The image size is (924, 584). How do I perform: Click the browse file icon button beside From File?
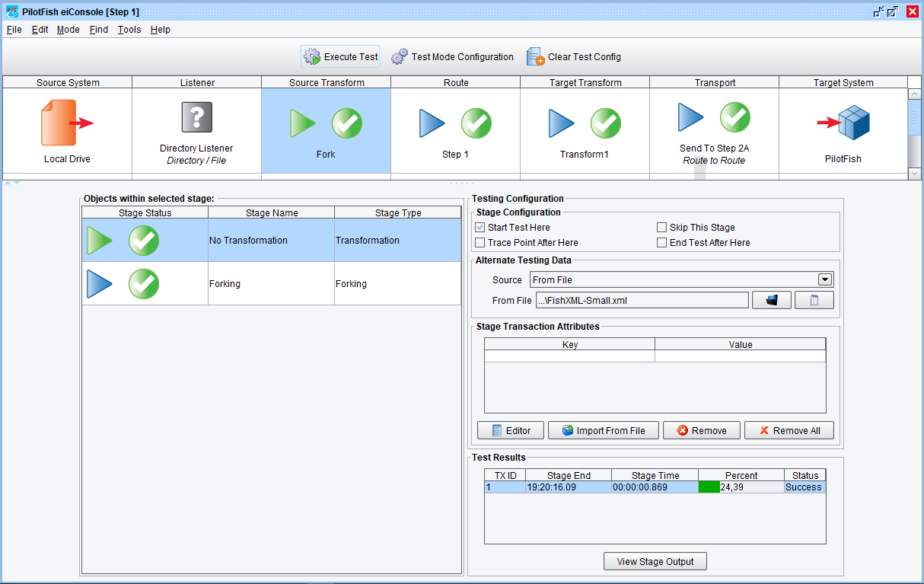coord(772,300)
